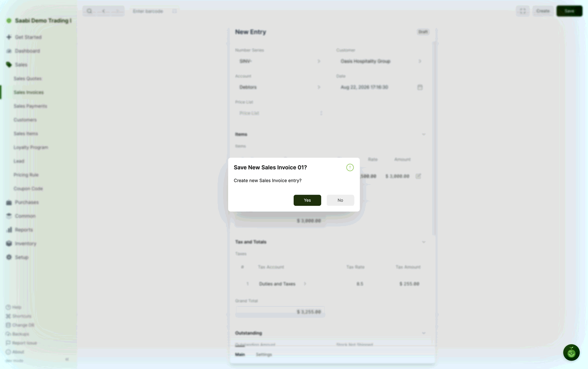Screen dimensions: 588x369
Task: Expand the Purchases sidebar section
Action: tap(27, 202)
